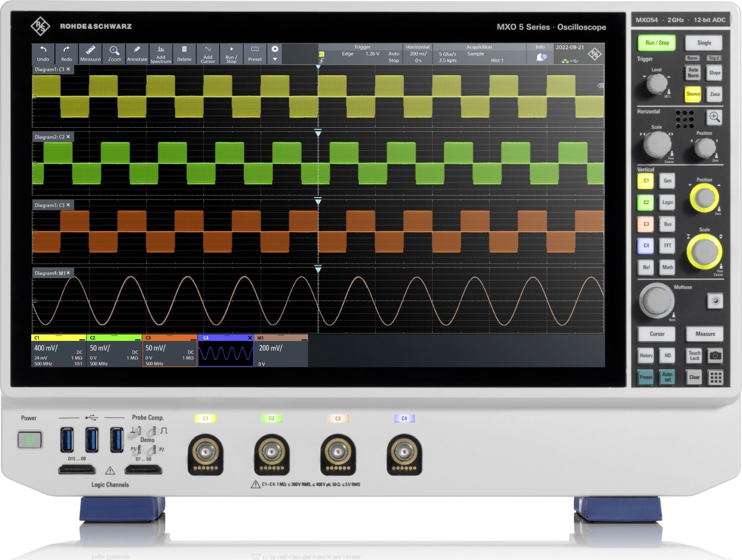Viewport: 742px width, 560px height.
Task: Open the Rohde & Schwarz menu icon on screen
Action: tap(595, 54)
